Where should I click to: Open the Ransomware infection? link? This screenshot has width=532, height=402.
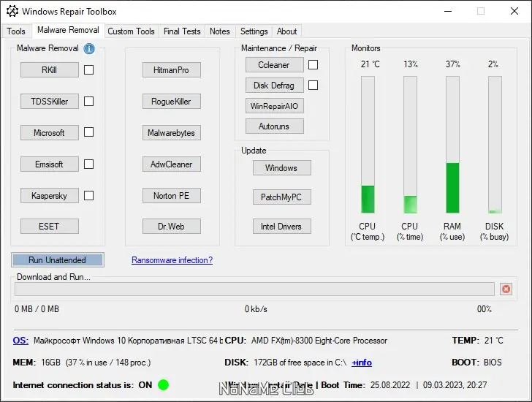172,260
